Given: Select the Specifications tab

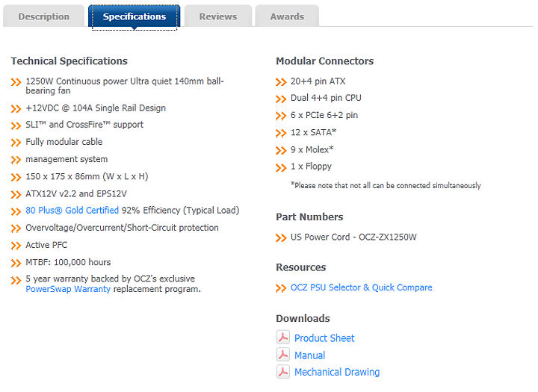Looking at the screenshot, I should 134,16.
